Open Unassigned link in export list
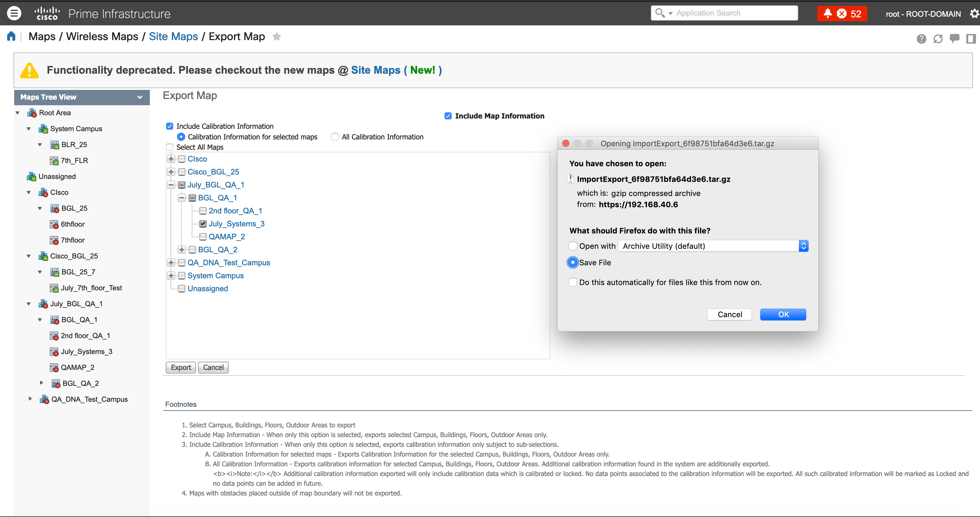 click(208, 289)
